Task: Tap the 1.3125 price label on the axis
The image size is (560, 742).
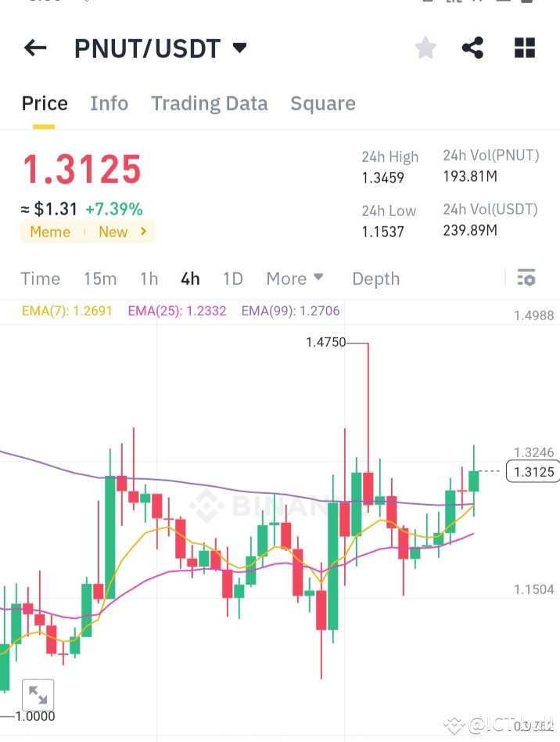Action: click(x=533, y=471)
